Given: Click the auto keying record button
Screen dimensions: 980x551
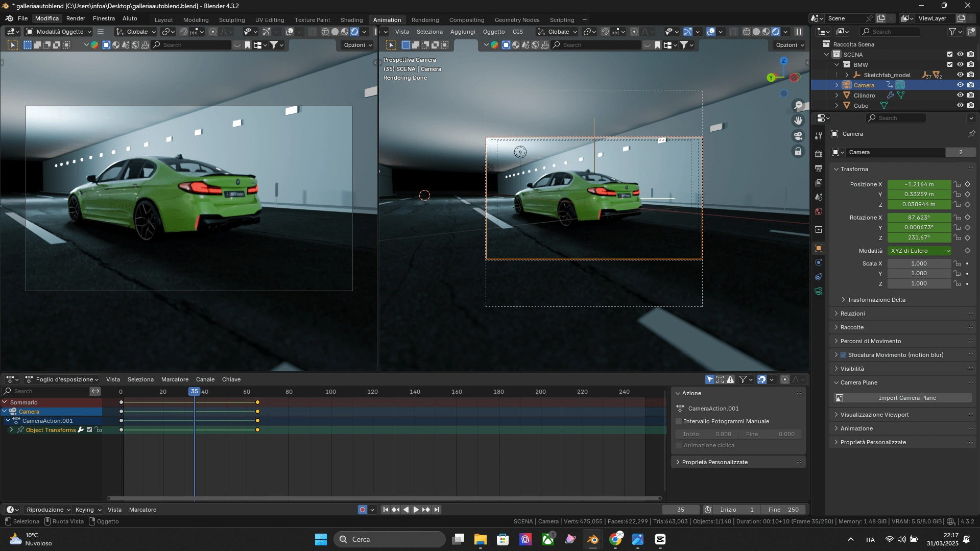Looking at the screenshot, I should pyautogui.click(x=362, y=510).
